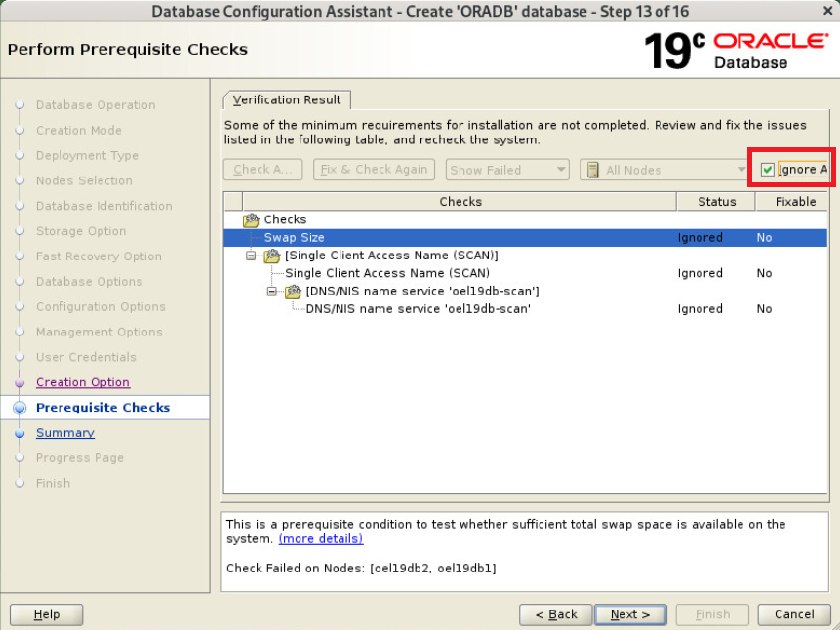Image resolution: width=840 pixels, height=630 pixels.
Task: Click Fixable 'No' for Single Client Access Name
Action: (x=764, y=273)
